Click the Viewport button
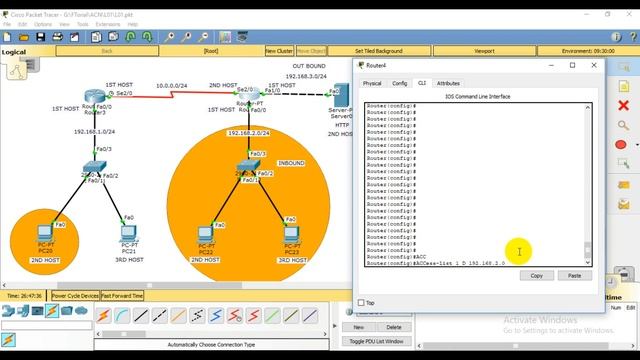The width and height of the screenshot is (640, 360). point(484,51)
